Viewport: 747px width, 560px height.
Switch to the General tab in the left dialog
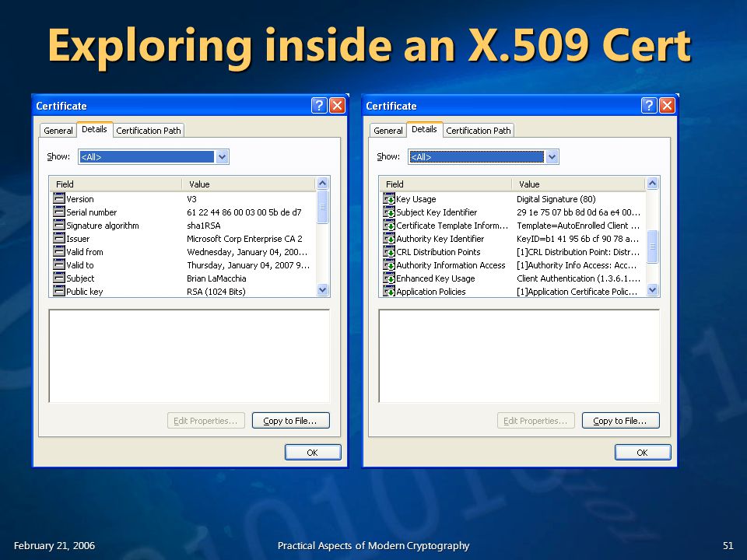click(x=58, y=131)
